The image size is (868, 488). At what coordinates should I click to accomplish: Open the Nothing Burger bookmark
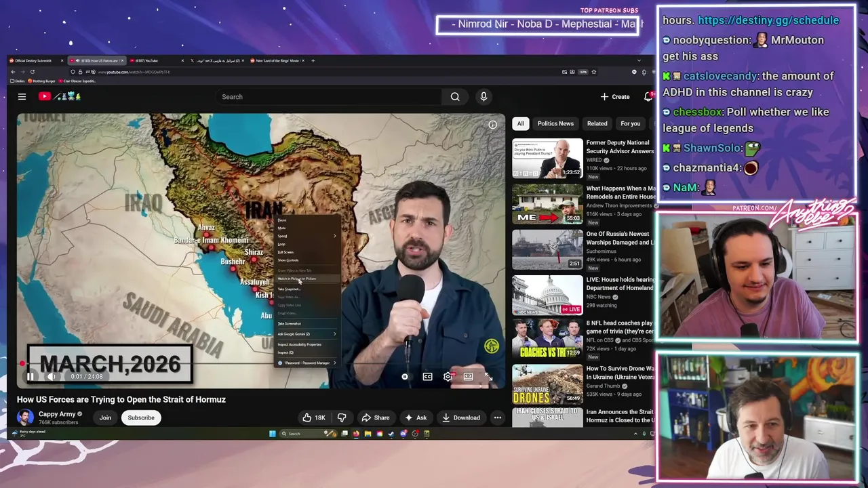click(41, 81)
